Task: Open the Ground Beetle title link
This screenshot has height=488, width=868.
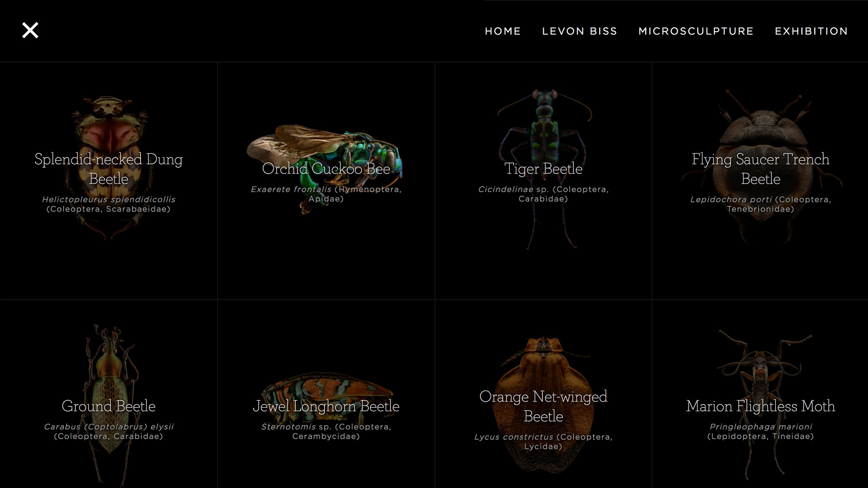Action: [x=109, y=406]
